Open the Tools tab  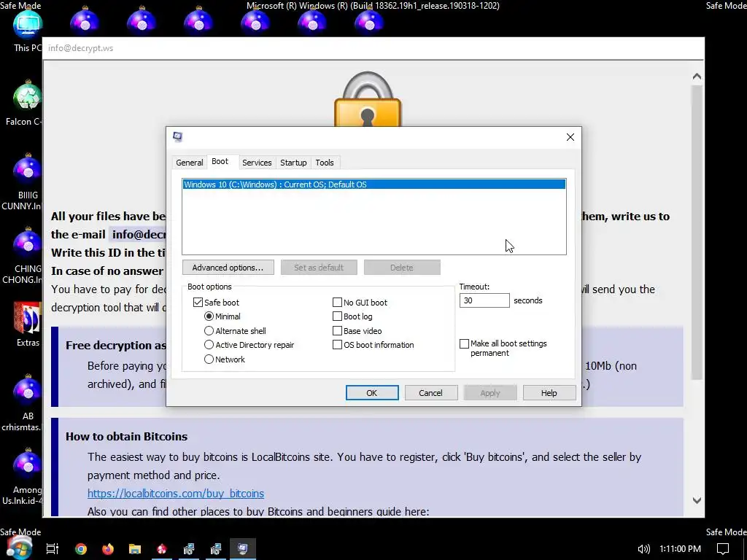pos(325,163)
